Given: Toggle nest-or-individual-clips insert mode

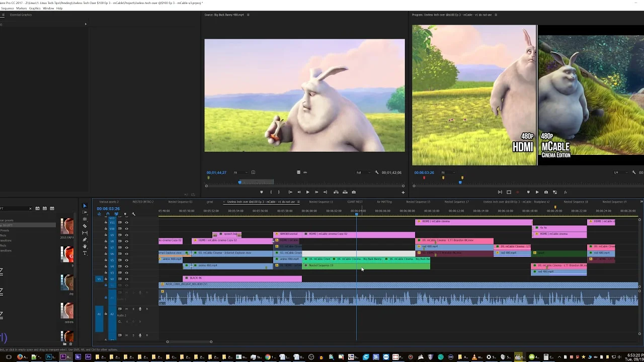Looking at the screenshot, I should [99, 214].
